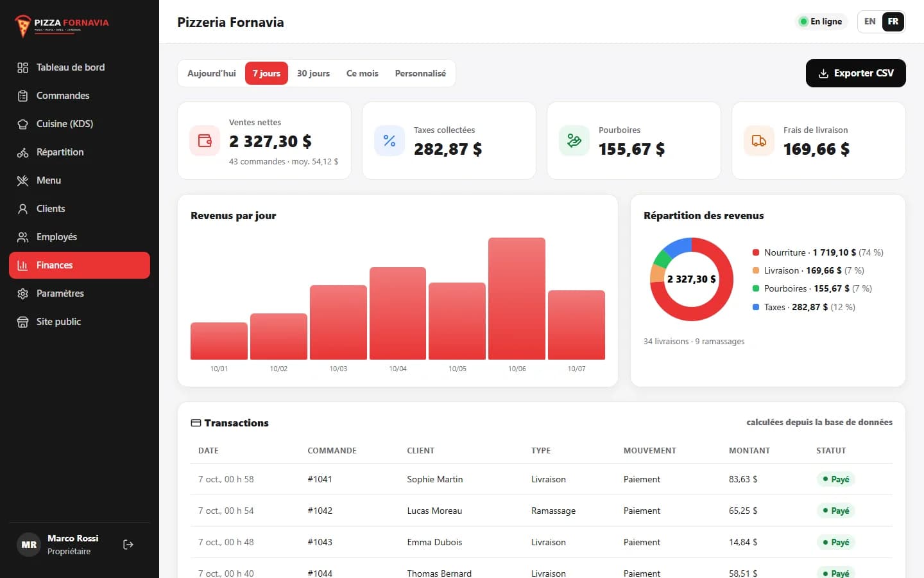Select the Aujourd'hui period tab
This screenshot has height=578, width=924.
tap(212, 73)
